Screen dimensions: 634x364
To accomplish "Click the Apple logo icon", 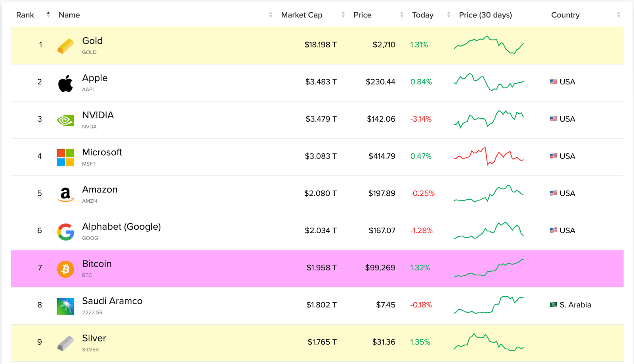I will click(65, 83).
